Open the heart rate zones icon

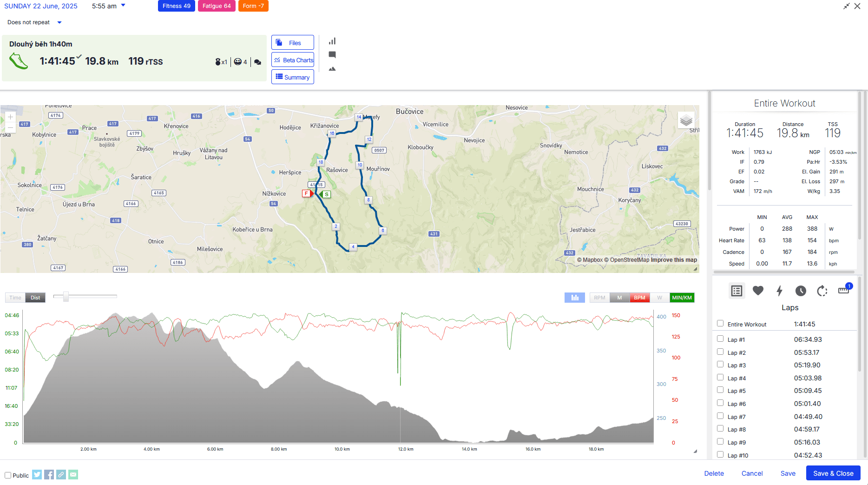[x=758, y=291]
